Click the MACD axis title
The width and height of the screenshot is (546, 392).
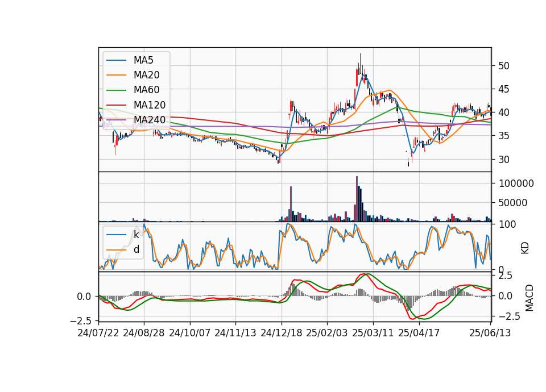(530, 298)
